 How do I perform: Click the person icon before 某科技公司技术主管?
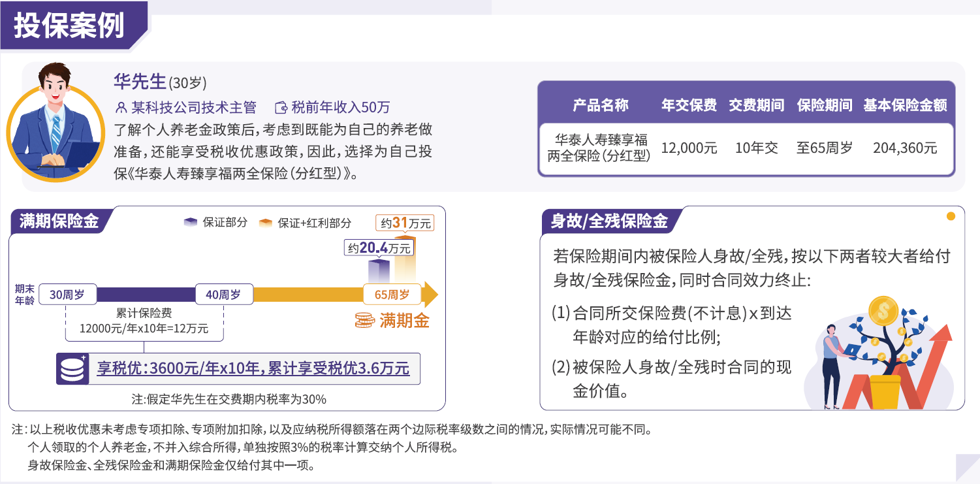[121, 107]
